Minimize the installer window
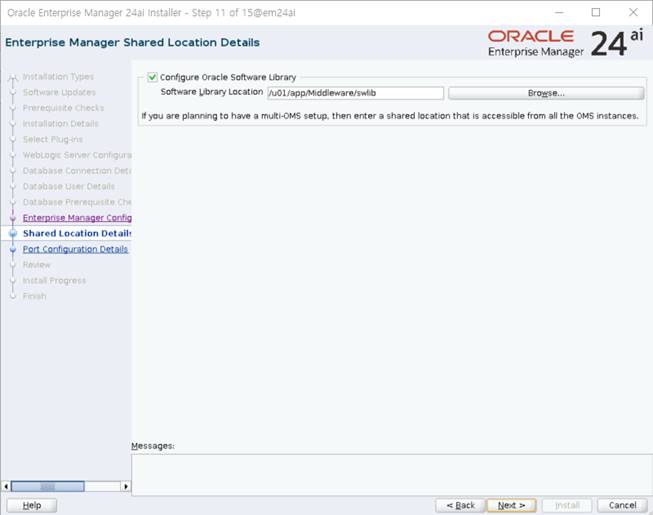Image resolution: width=653 pixels, height=515 pixels. pyautogui.click(x=559, y=12)
